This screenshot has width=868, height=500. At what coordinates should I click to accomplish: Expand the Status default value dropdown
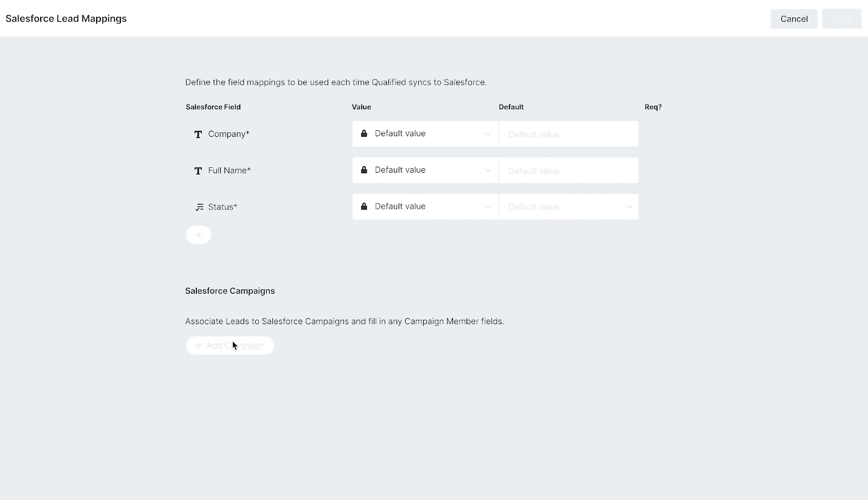[628, 207]
